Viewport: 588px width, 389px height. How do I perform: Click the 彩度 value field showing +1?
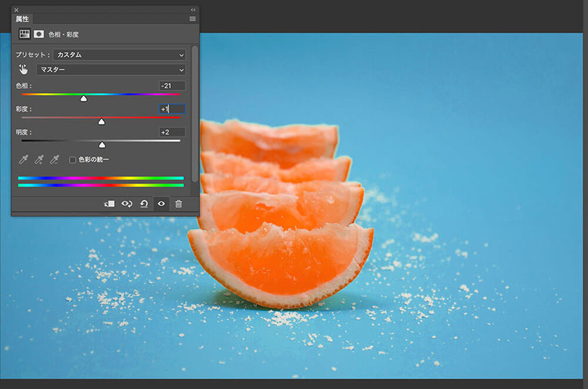click(x=172, y=109)
